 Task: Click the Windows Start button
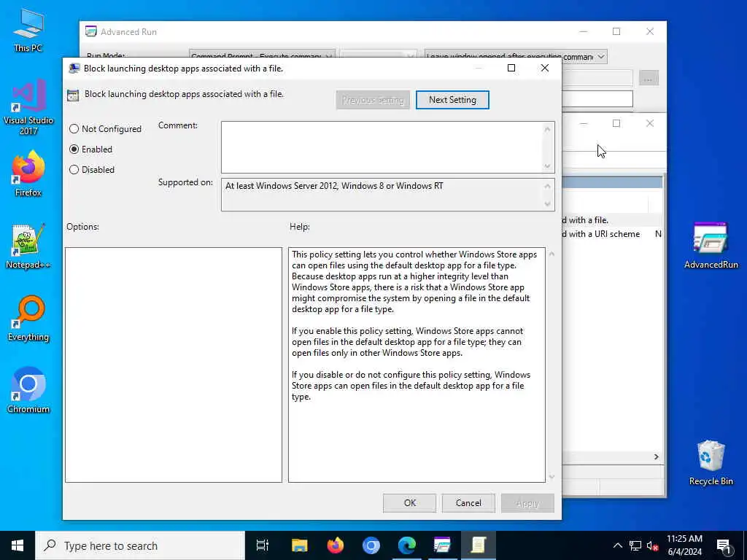18,545
